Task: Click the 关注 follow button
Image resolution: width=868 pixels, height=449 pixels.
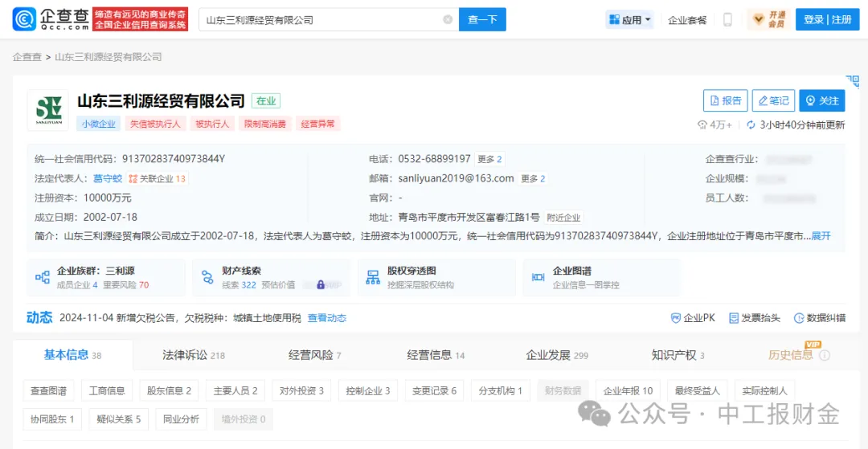Action: (822, 100)
